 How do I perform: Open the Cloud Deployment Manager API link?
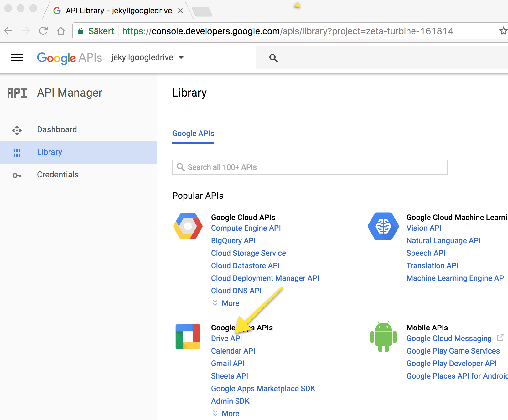pos(265,278)
